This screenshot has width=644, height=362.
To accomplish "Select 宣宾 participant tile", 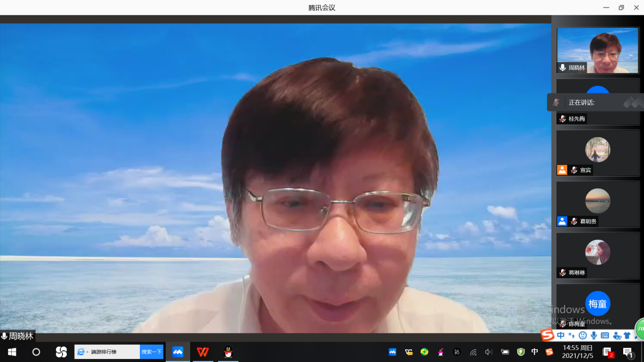I will (x=597, y=153).
